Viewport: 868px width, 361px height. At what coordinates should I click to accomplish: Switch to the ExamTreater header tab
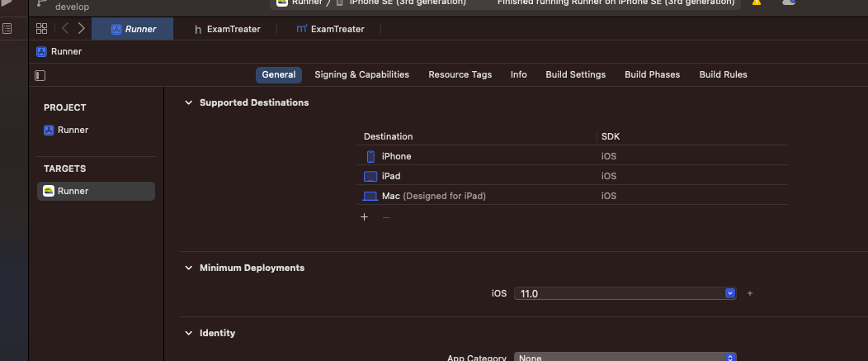point(226,29)
